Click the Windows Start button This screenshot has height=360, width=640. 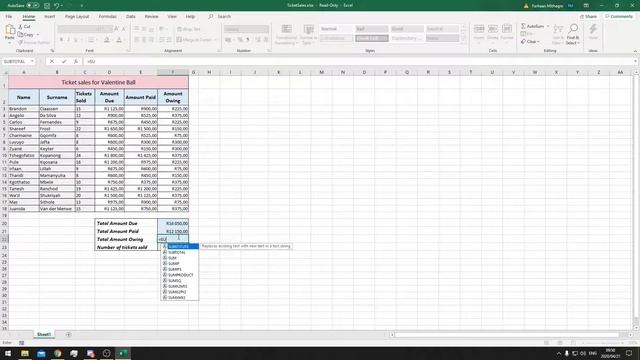8,353
